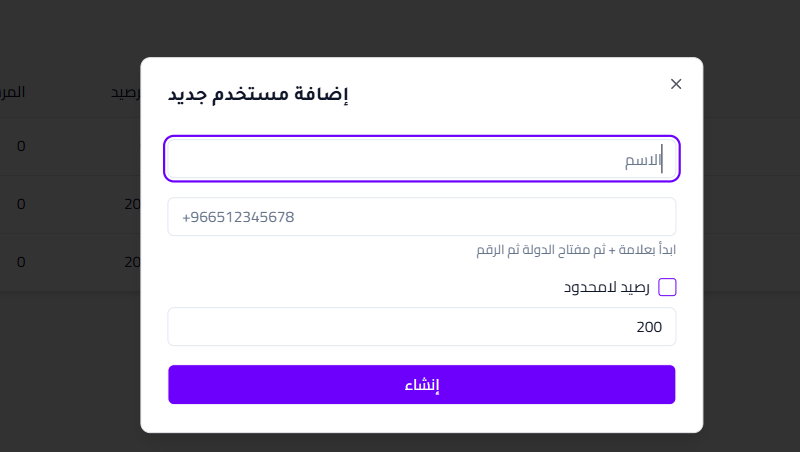800x452 pixels.
Task: Click the credit amount field showing 200
Action: point(420,327)
